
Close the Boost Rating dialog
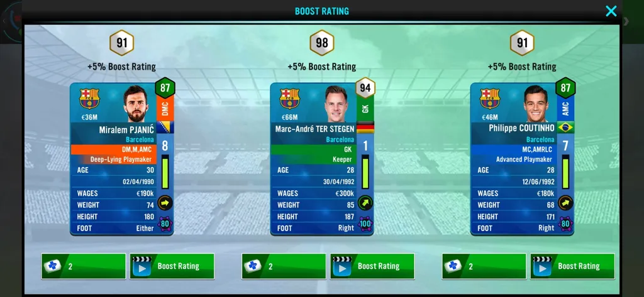tap(611, 11)
